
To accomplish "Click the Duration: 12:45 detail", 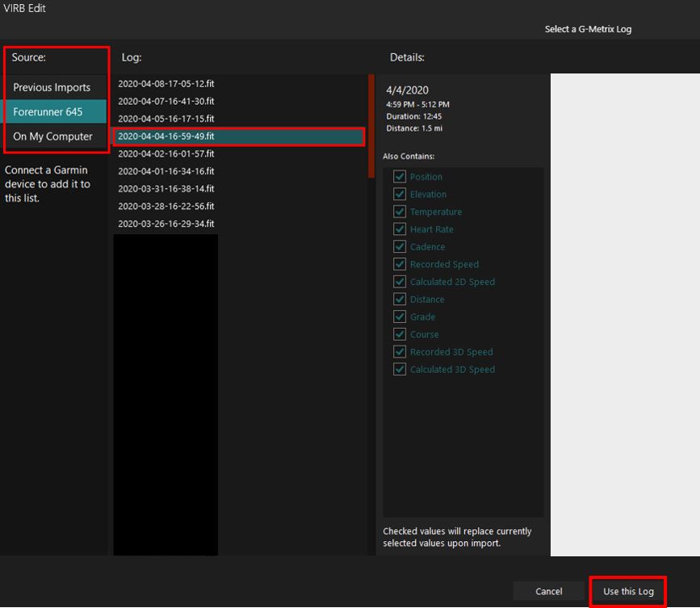I will pyautogui.click(x=414, y=116).
